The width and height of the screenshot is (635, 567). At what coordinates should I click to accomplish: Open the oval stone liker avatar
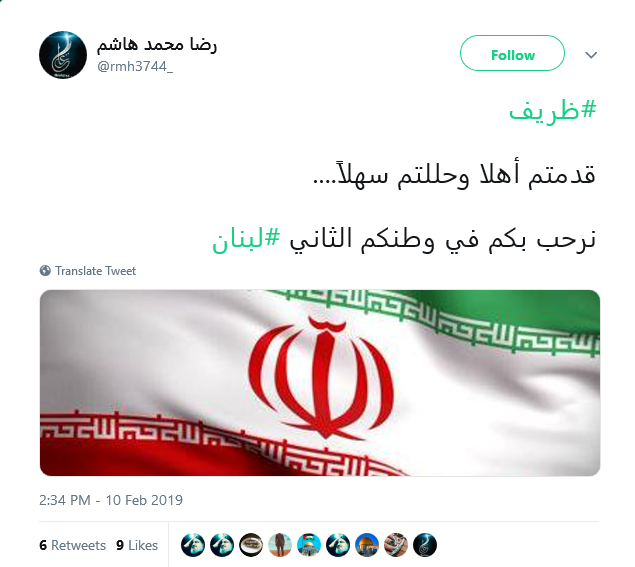click(x=251, y=545)
